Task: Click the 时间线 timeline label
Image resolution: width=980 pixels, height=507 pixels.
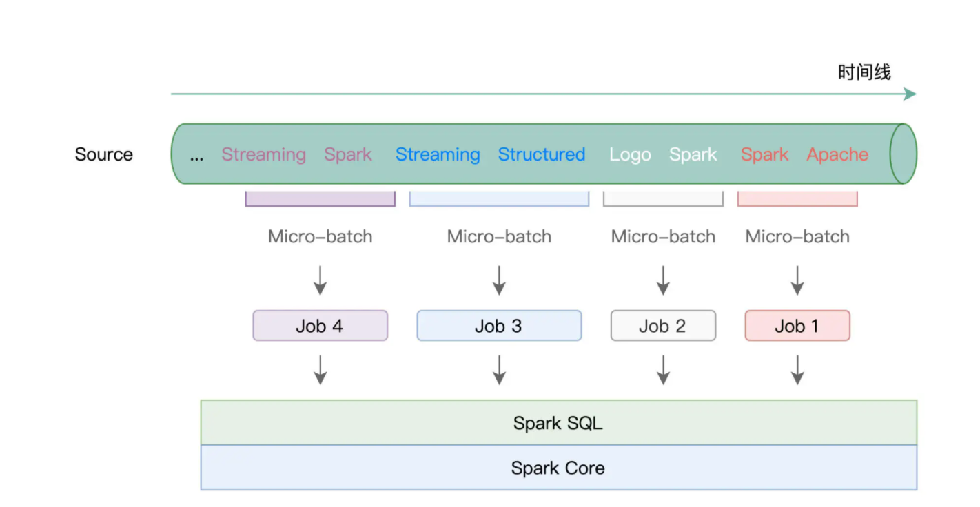Action: pyautogui.click(x=864, y=72)
